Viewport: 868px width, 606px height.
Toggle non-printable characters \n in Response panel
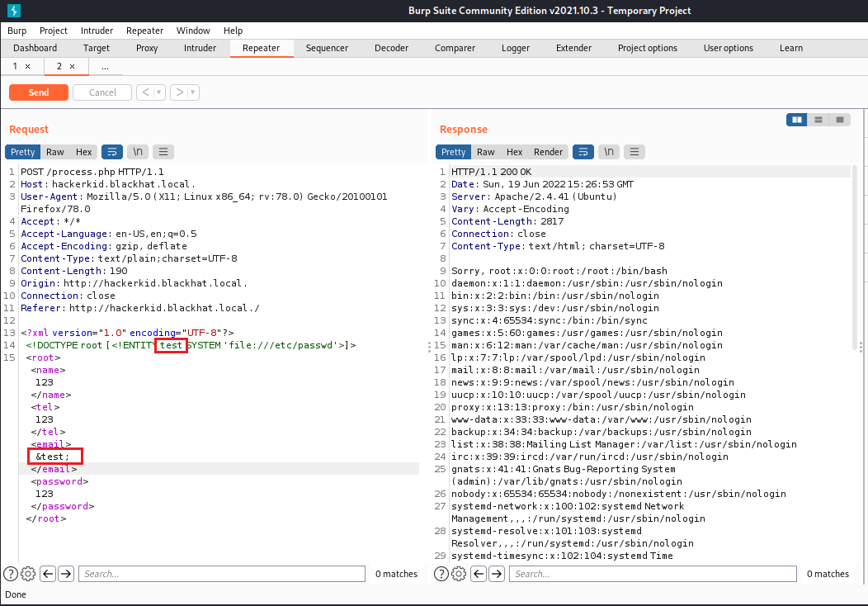[609, 152]
